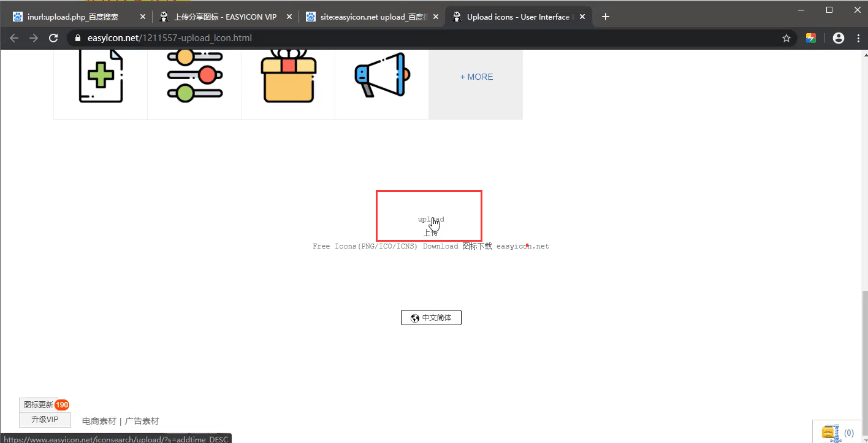The width and height of the screenshot is (868, 443).
Task: Bookmark this page with the star
Action: pos(786,38)
